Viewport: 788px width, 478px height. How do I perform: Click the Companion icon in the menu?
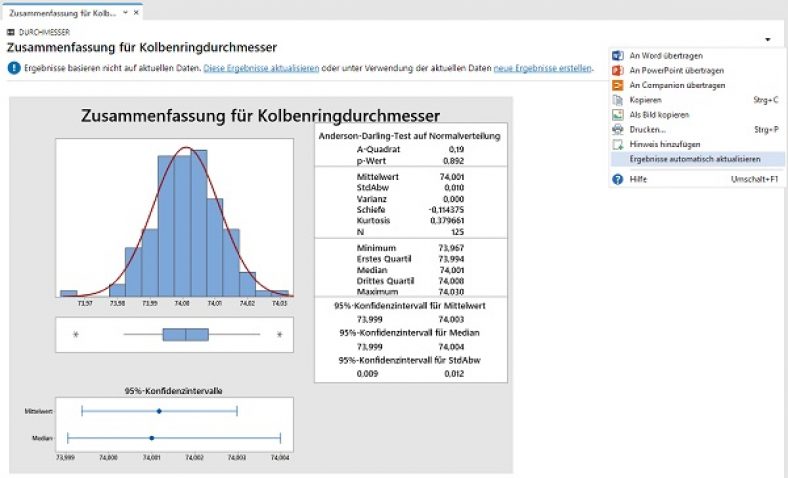tap(617, 85)
